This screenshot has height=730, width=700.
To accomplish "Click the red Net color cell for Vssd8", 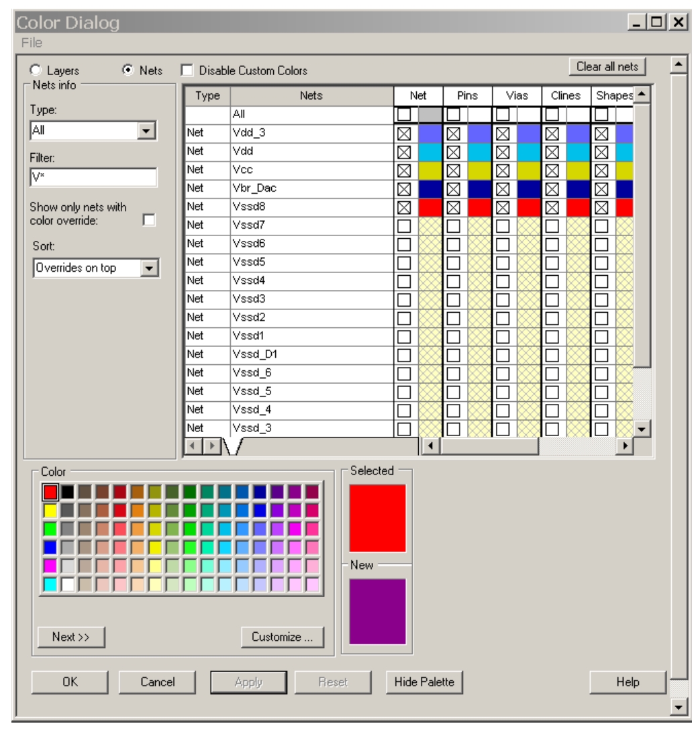I will point(430,207).
